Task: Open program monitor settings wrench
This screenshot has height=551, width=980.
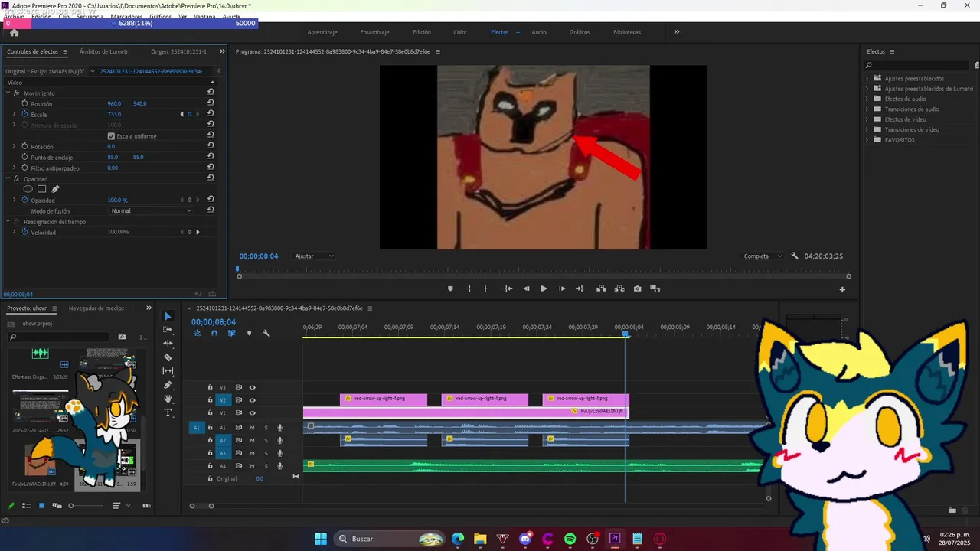Action: pyautogui.click(x=795, y=256)
